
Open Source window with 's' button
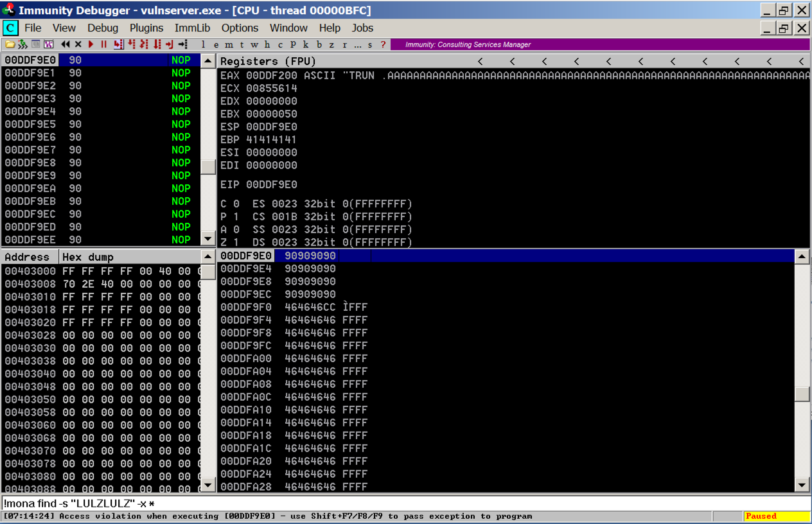click(370, 44)
